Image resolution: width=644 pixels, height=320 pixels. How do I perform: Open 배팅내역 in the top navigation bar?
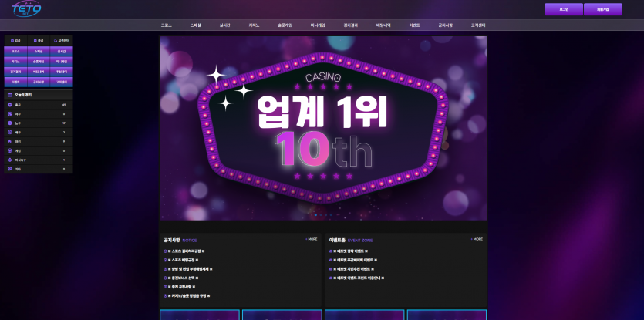click(383, 25)
